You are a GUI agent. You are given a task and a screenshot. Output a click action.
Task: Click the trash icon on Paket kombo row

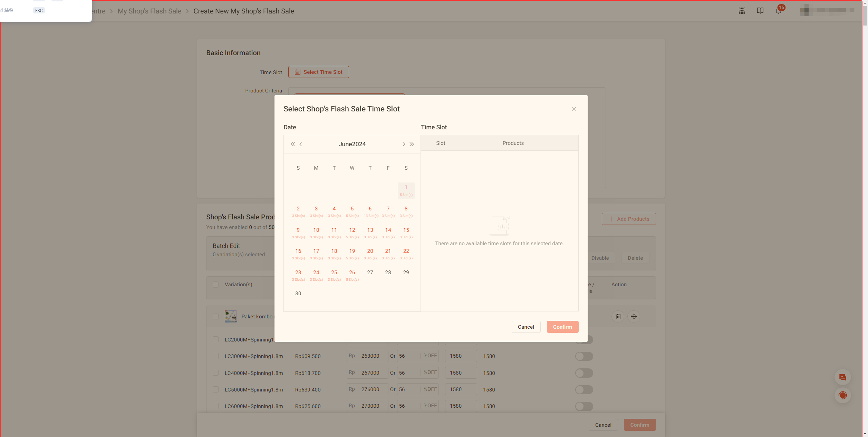pyautogui.click(x=618, y=316)
